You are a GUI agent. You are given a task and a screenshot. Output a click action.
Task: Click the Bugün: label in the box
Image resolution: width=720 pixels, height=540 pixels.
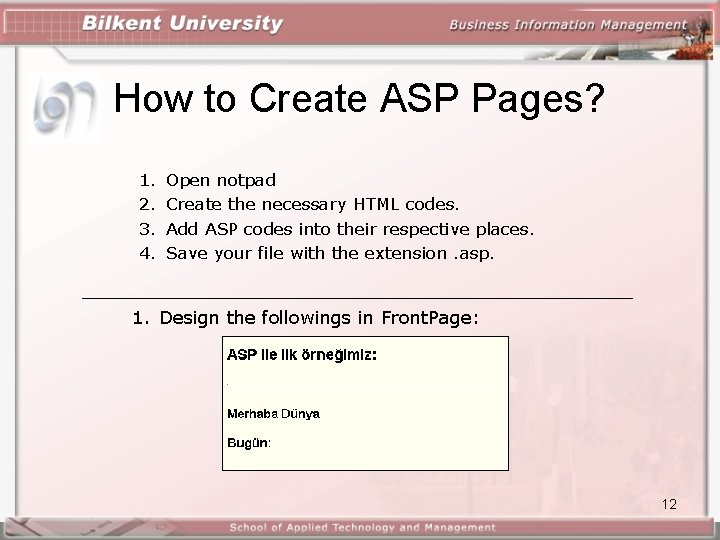pos(249,443)
